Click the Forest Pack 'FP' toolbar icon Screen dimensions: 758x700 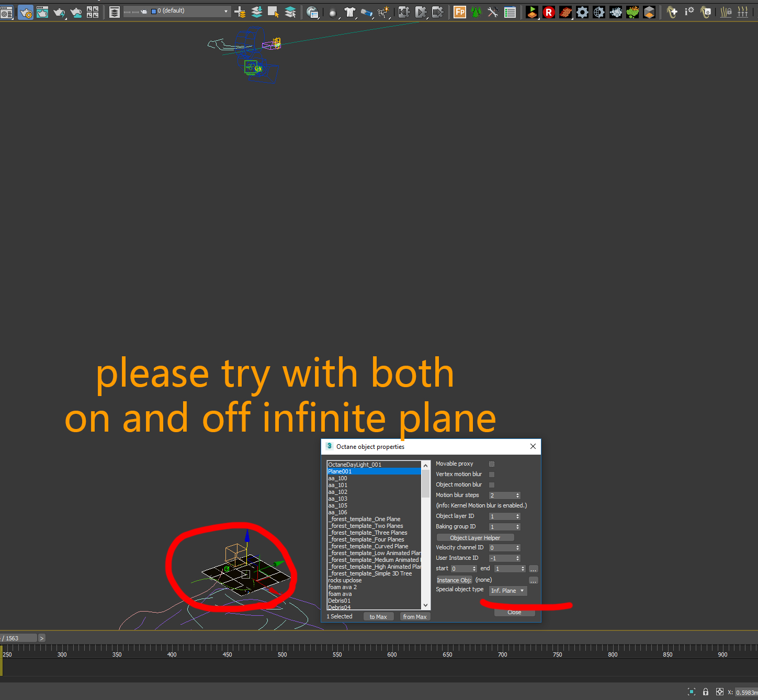pos(460,12)
